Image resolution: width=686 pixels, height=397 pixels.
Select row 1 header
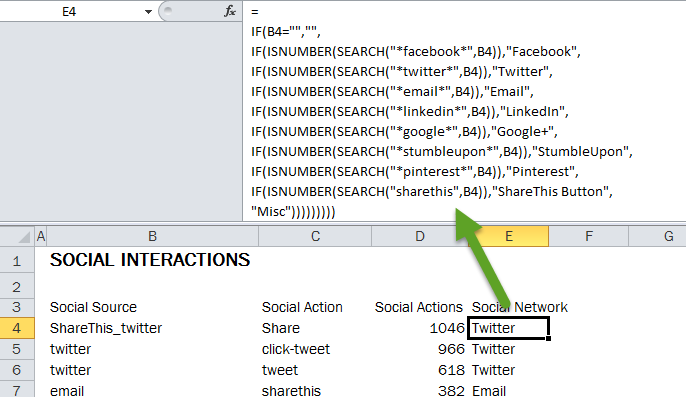coord(17,261)
